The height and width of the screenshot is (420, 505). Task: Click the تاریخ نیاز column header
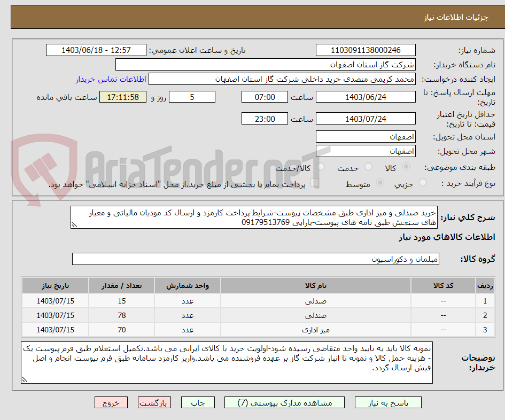(x=55, y=286)
